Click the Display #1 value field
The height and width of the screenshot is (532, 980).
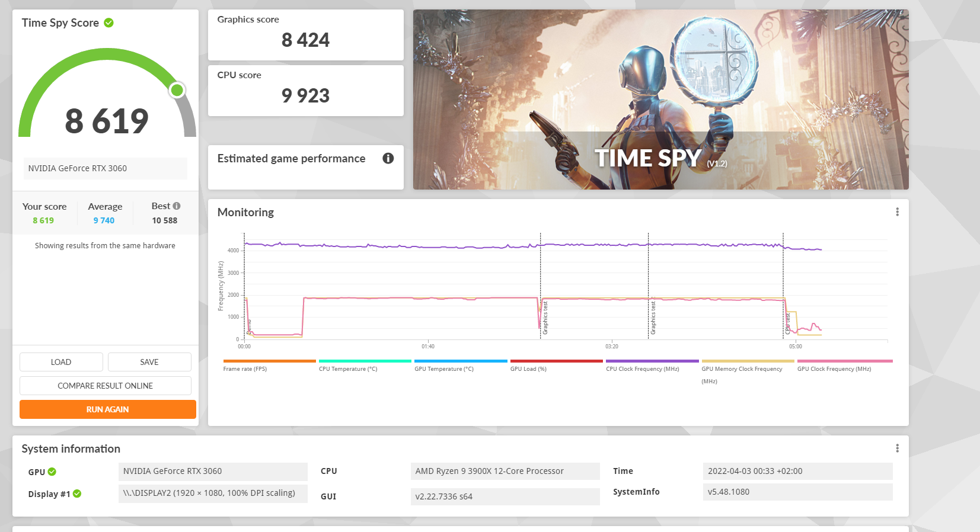213,493
